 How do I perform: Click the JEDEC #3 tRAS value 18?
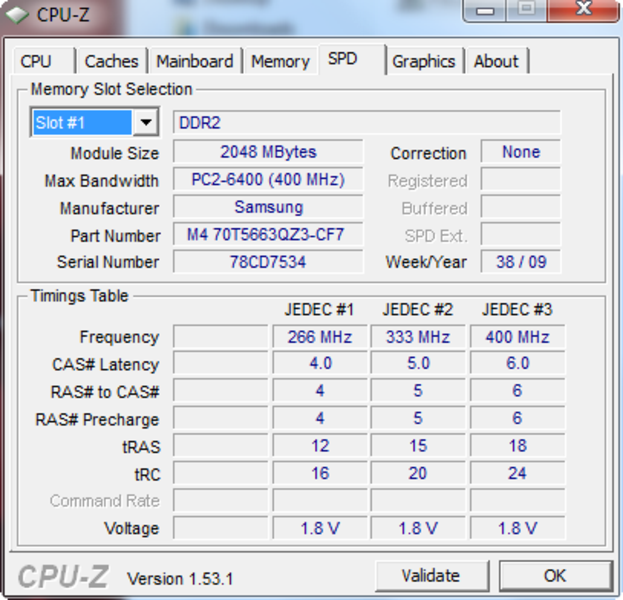tap(517, 446)
